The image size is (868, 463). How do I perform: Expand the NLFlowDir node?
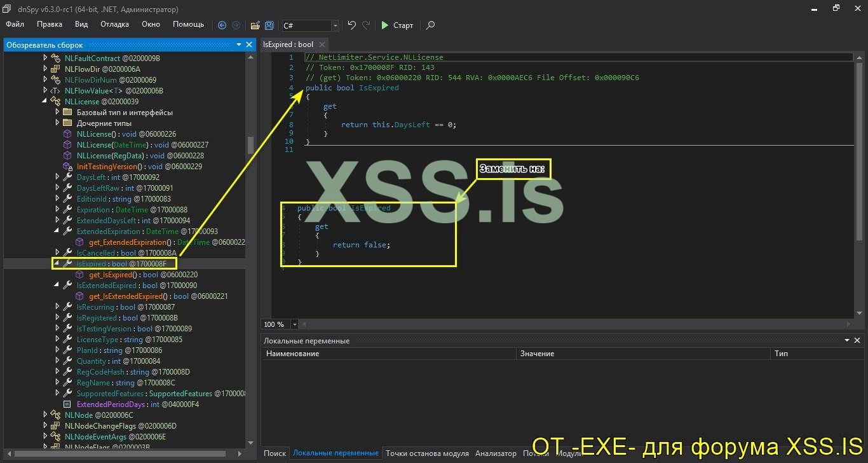pyautogui.click(x=45, y=69)
